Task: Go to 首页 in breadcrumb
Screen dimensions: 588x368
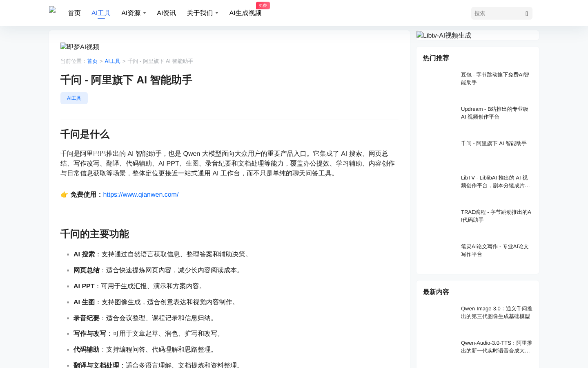Action: tap(92, 61)
